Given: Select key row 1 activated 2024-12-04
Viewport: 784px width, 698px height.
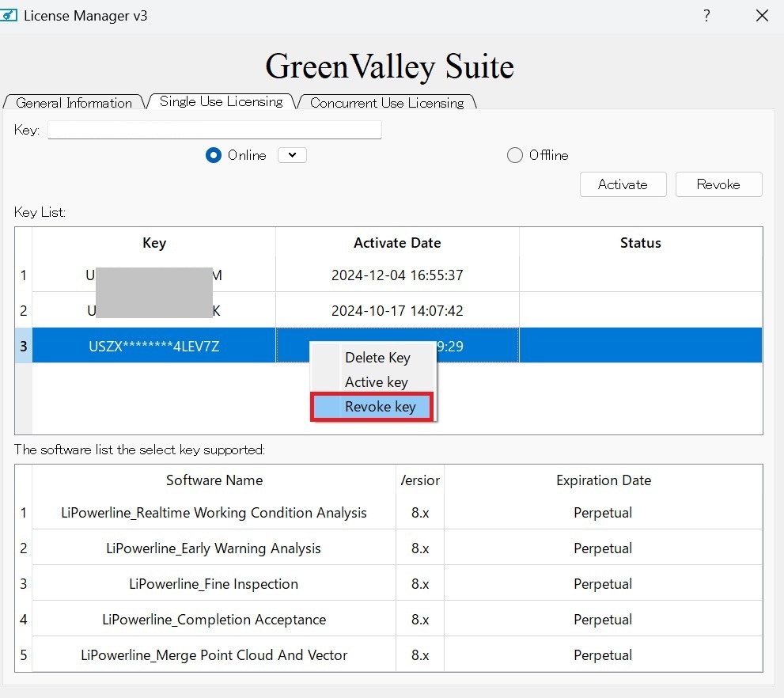Looking at the screenshot, I should coord(397,275).
